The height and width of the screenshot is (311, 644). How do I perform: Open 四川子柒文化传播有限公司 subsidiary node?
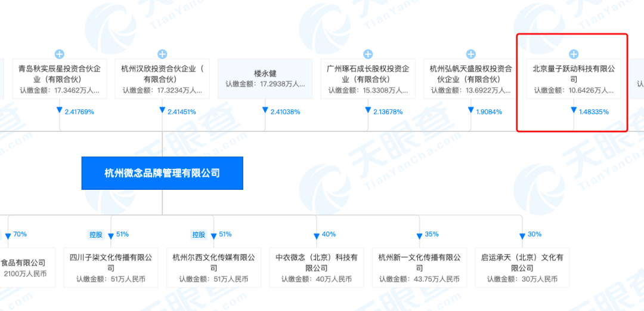point(111,268)
